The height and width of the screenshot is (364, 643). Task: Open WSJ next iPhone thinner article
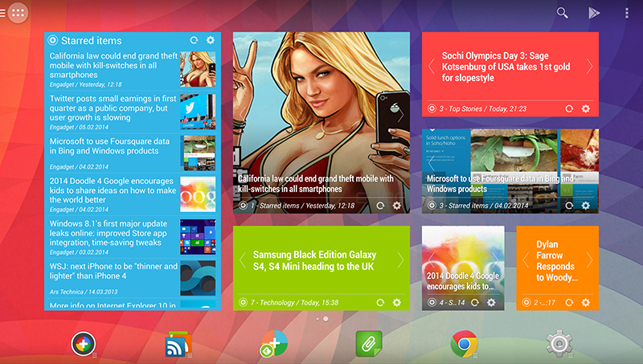[133, 278]
